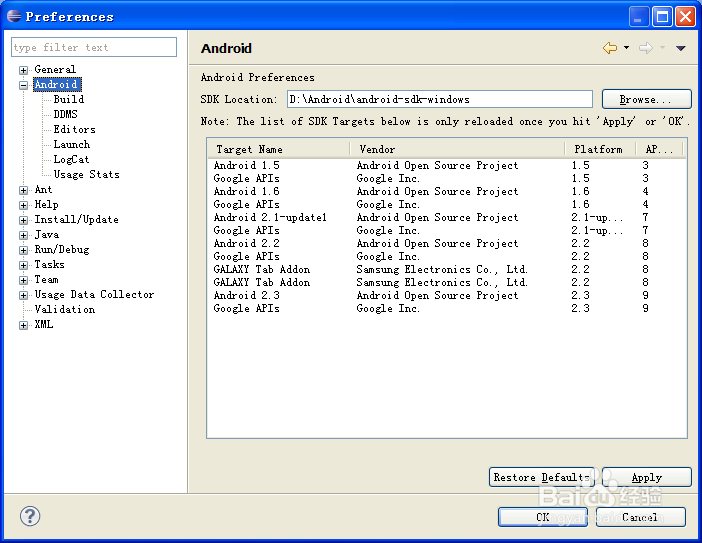
Task: Select the Team tree item label
Action: click(47, 279)
